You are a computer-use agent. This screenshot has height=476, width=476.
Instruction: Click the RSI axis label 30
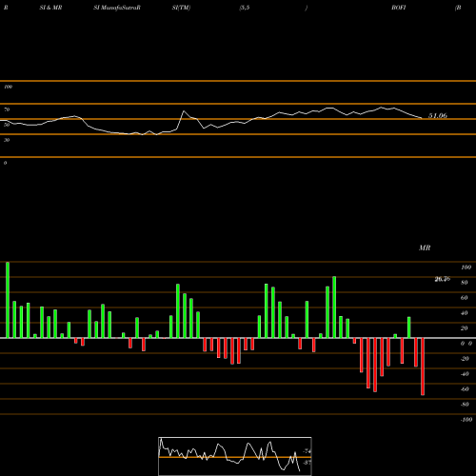(x=7, y=140)
